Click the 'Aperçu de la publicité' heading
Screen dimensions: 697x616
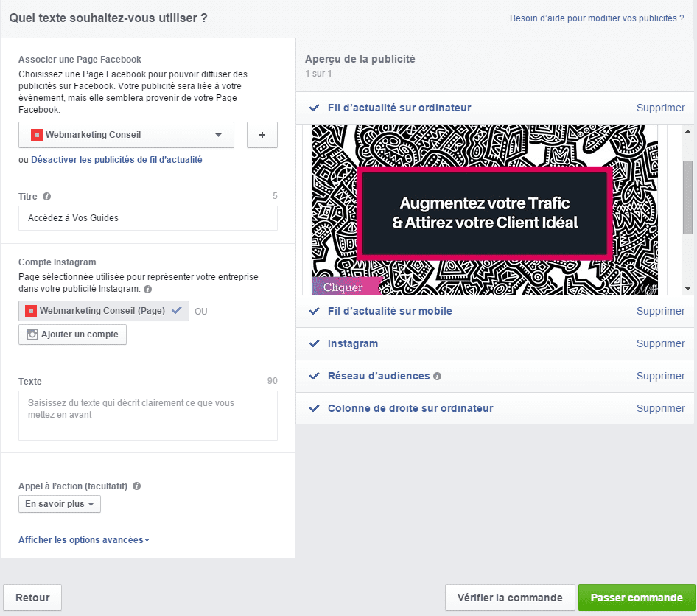click(x=360, y=59)
